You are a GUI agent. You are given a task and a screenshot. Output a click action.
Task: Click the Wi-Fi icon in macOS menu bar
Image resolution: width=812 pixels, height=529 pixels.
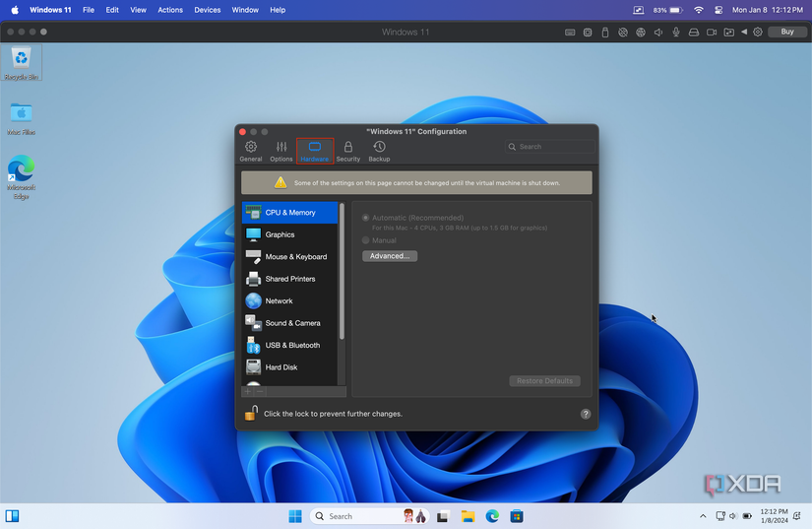[x=699, y=10]
